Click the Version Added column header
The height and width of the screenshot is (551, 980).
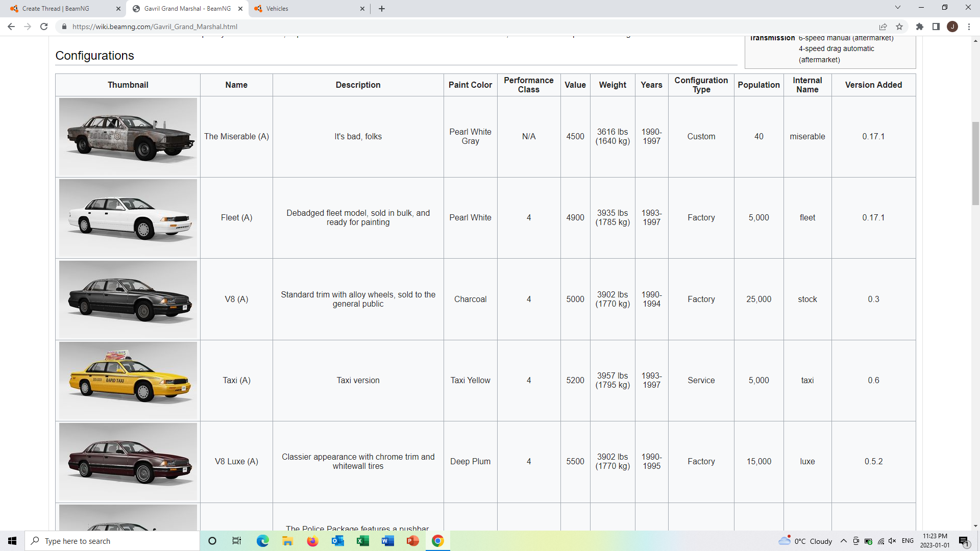[x=873, y=85]
